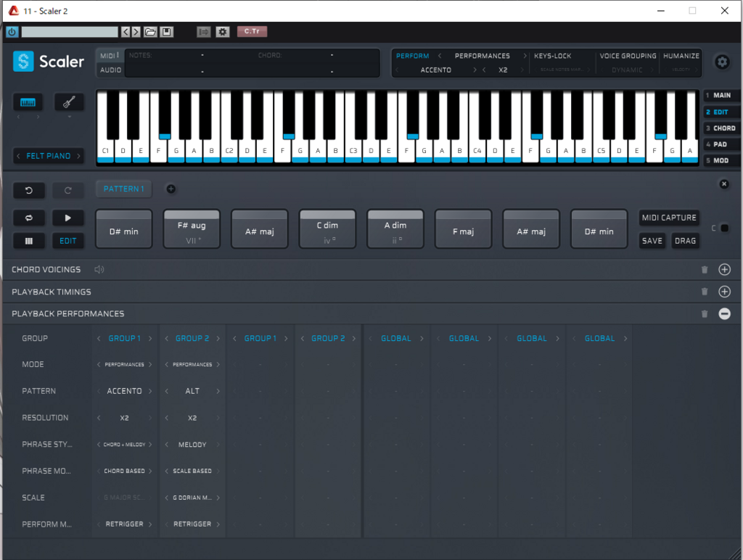The image size is (743, 560).
Task: Open the CHORD + MELODY phrase style selector
Action: (124, 445)
